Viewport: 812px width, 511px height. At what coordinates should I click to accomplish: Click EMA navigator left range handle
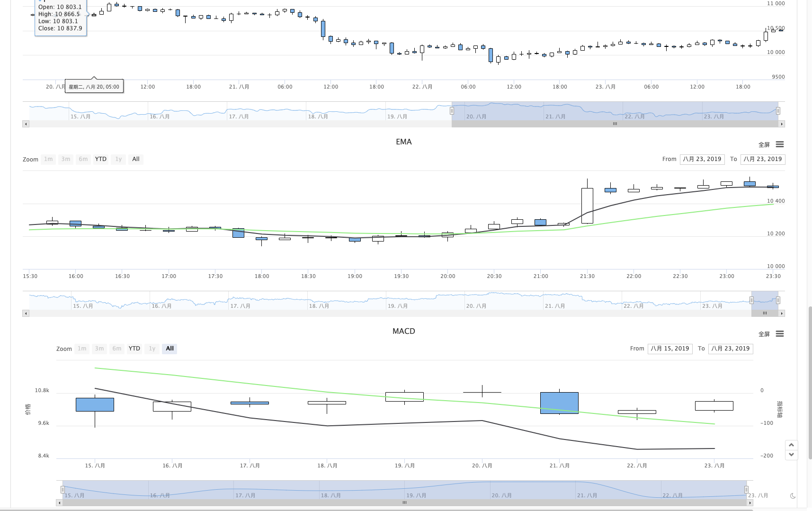(751, 300)
